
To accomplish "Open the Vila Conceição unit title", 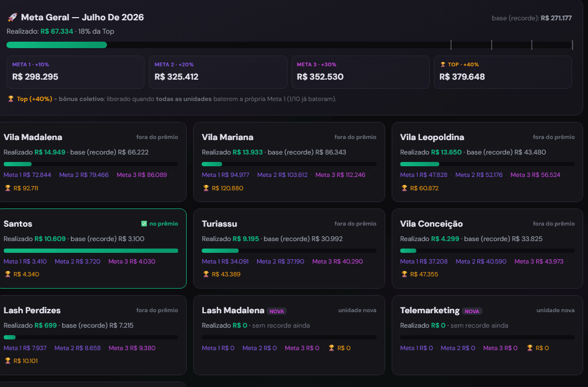I will [x=431, y=223].
